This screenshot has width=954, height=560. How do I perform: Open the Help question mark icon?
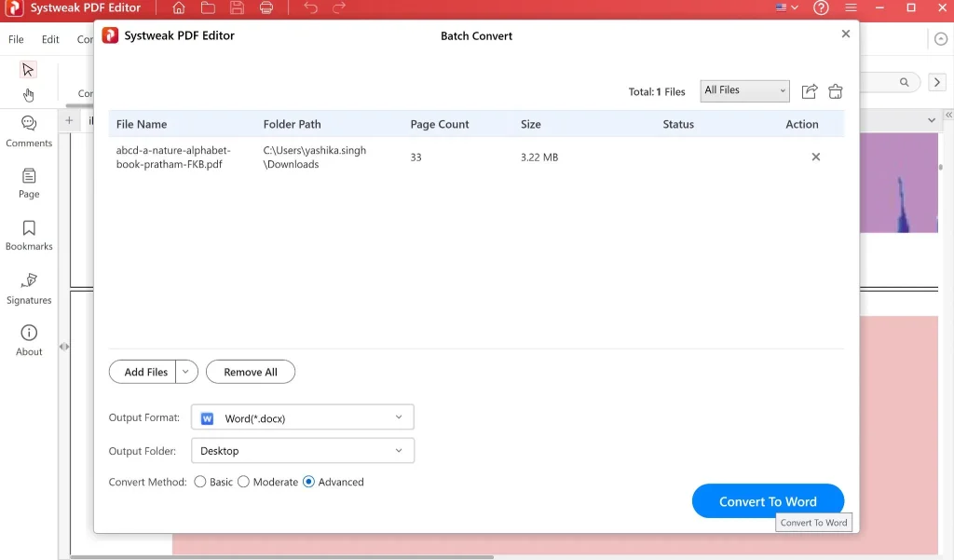[x=822, y=7]
